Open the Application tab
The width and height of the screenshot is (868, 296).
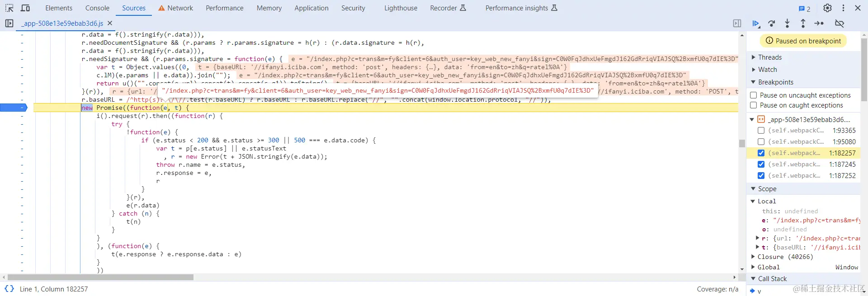coord(311,8)
